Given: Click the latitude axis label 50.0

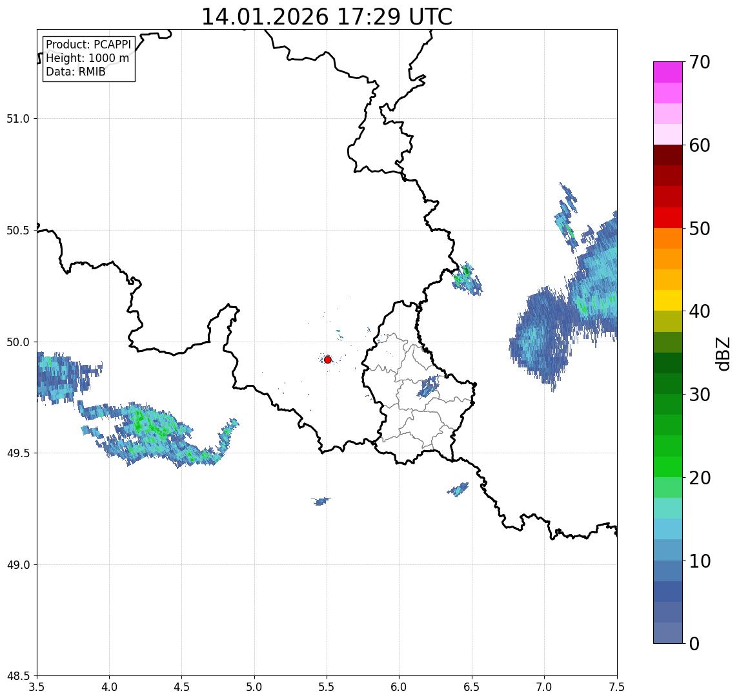Looking at the screenshot, I should [x=18, y=342].
